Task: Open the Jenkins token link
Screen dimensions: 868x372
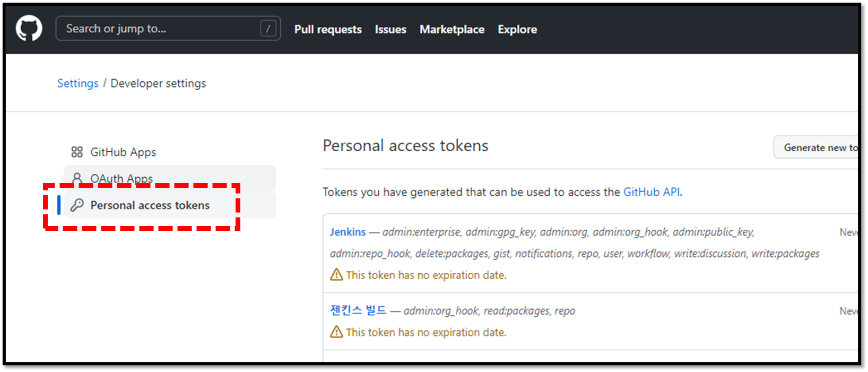Action: [348, 232]
